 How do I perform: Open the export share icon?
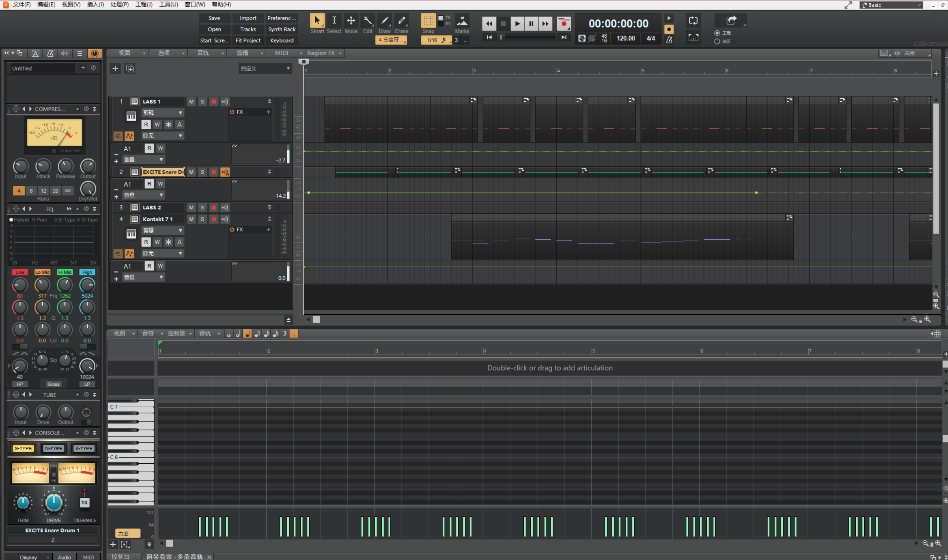click(x=731, y=20)
